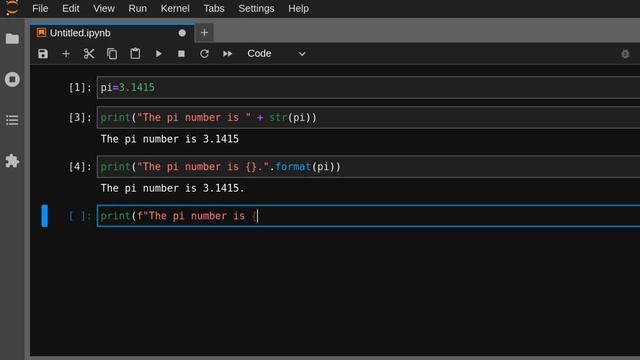Restart kernel and run all cells
The image size is (640, 360).
click(227, 53)
